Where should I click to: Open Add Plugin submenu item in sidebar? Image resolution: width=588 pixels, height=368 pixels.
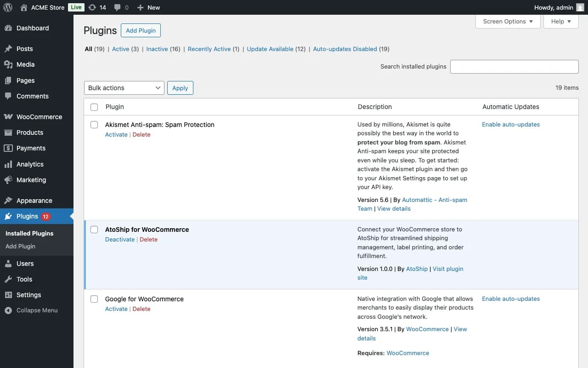[20, 246]
